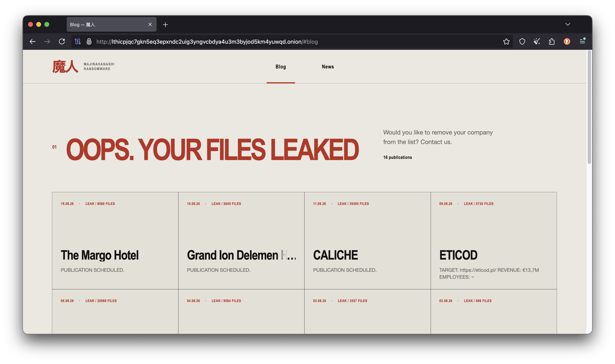Minimize the browser window
The width and height of the screenshot is (615, 364).
(x=39, y=25)
